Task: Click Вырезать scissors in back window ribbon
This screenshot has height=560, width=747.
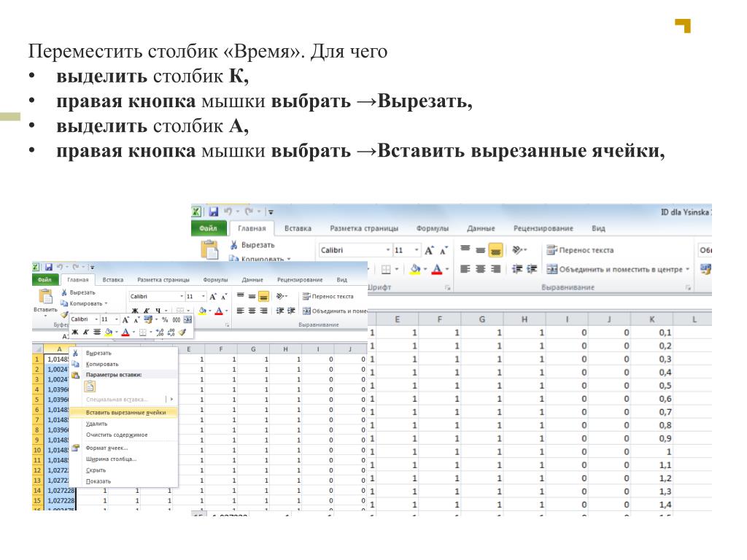Action: point(234,245)
